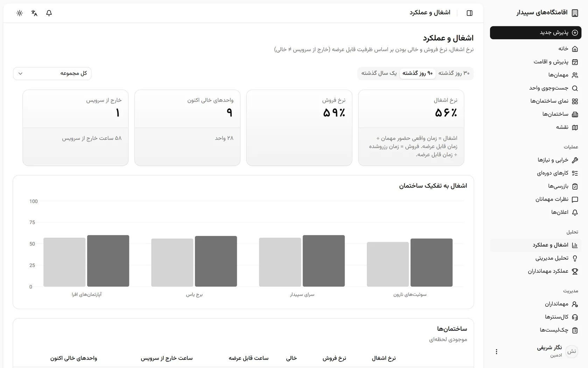Select the ۹۰ روز گذشته tab
This screenshot has height=368, width=588.
(418, 73)
